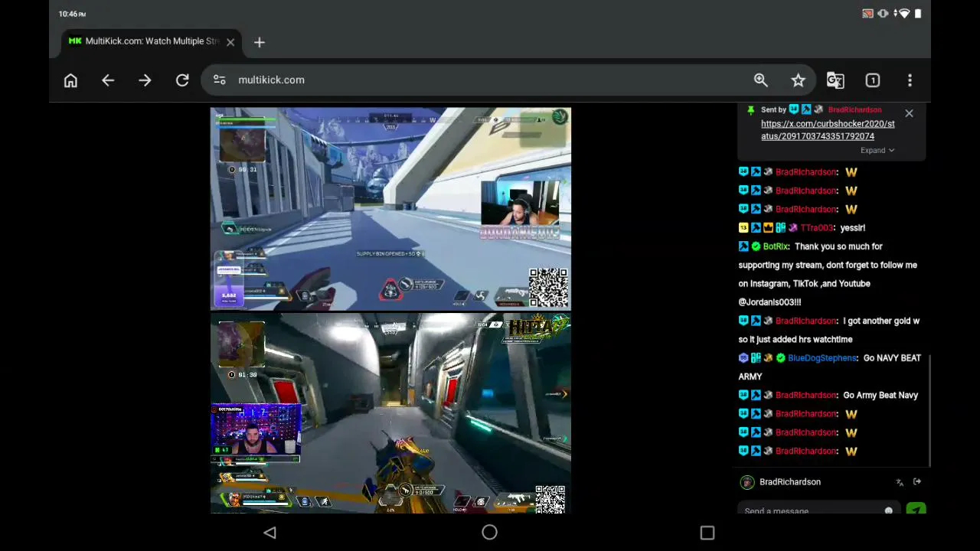Select the MultiKick.com browser tab
Screen dimensions: 980x551
152,41
